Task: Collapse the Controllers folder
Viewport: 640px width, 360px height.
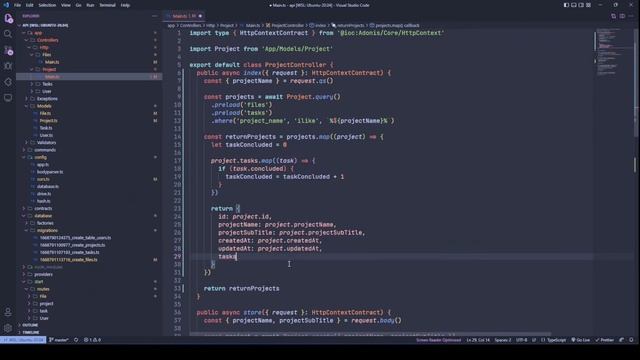Action: (x=47, y=40)
